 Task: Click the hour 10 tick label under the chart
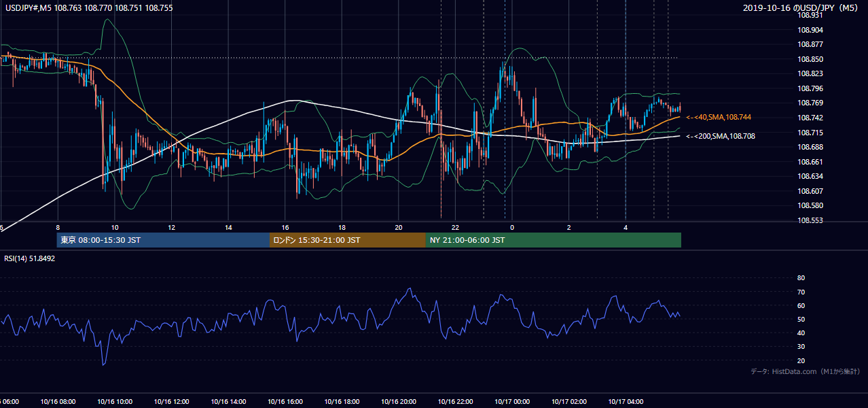coord(115,228)
